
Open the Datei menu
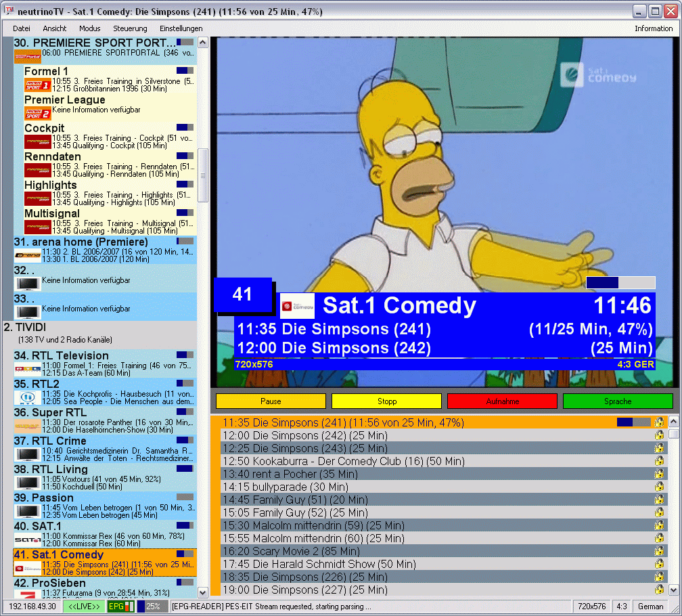22,28
